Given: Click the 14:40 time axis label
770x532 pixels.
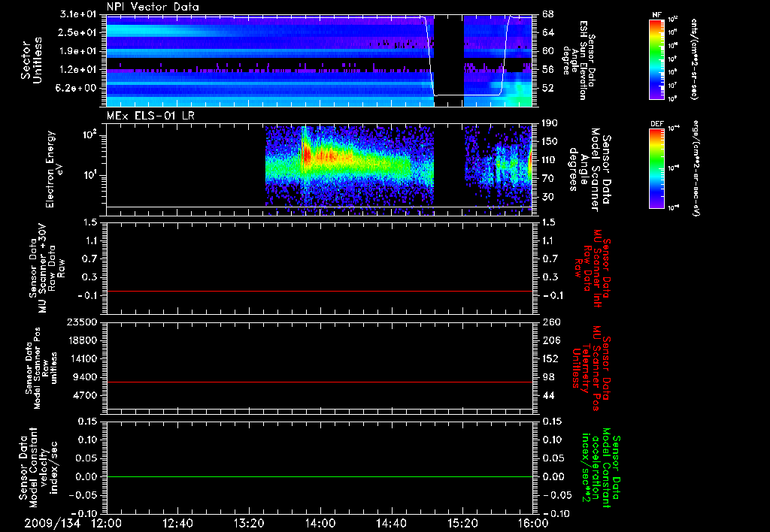Looking at the screenshot, I should [x=391, y=523].
